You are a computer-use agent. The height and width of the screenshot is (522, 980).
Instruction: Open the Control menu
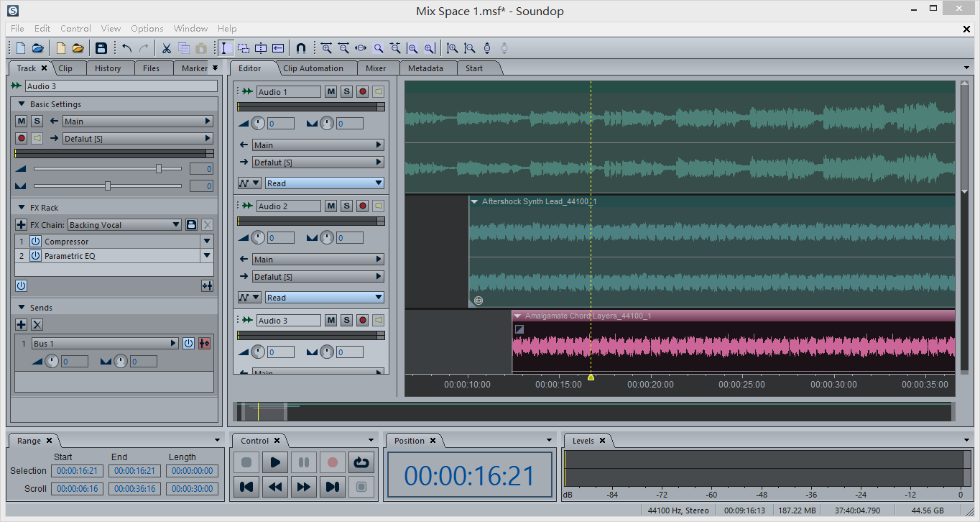click(75, 29)
